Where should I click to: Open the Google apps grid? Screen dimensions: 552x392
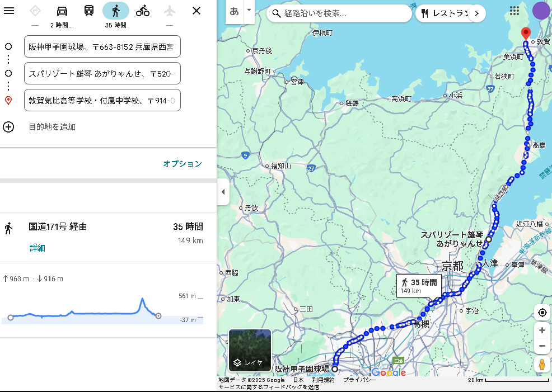coord(514,11)
